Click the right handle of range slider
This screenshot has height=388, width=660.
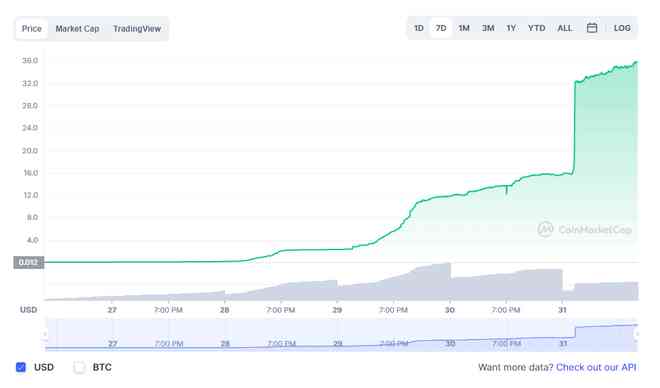[637, 335]
